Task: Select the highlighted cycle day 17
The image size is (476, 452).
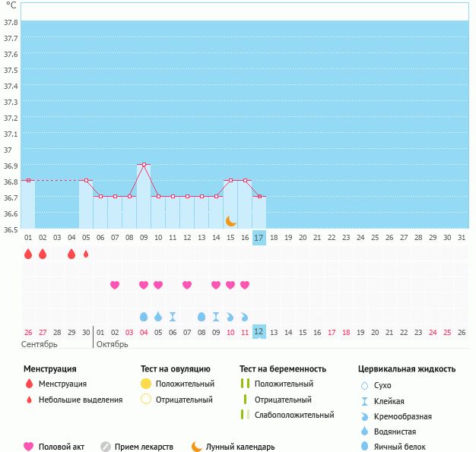Action: [259, 238]
